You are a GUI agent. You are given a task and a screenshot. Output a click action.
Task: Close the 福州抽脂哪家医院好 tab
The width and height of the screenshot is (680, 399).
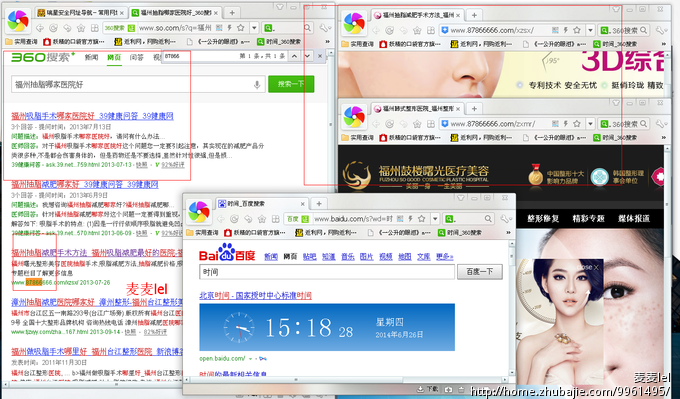pos(216,13)
